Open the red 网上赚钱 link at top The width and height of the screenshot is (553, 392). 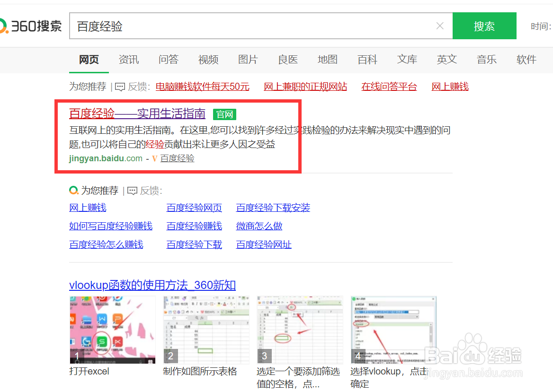(450, 87)
